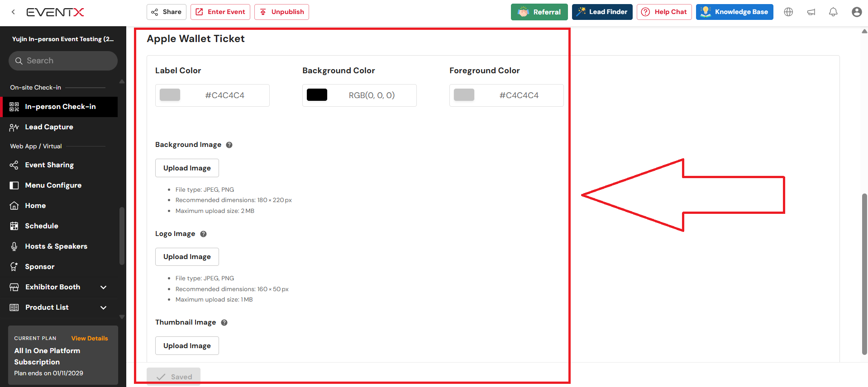
Task: Click the EventX logo
Action: pyautogui.click(x=55, y=12)
